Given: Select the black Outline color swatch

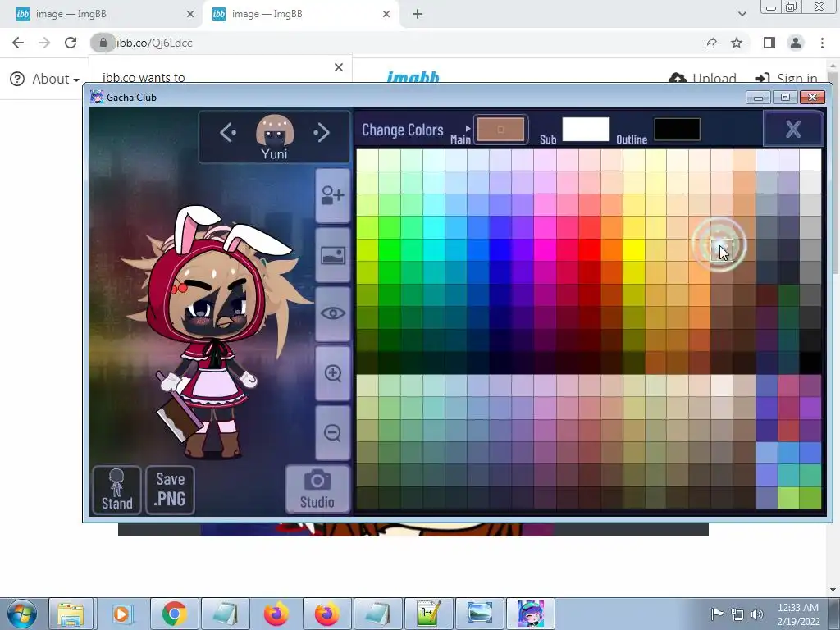Looking at the screenshot, I should (x=677, y=130).
